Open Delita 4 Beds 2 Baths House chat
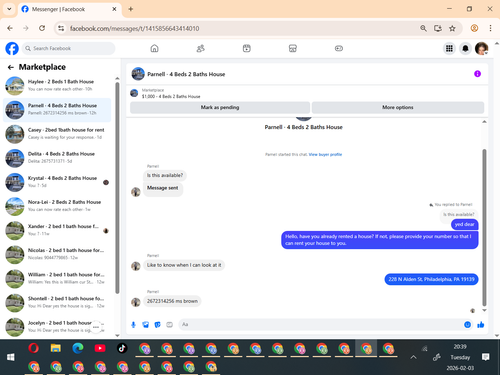The image size is (500, 375). 57,158
